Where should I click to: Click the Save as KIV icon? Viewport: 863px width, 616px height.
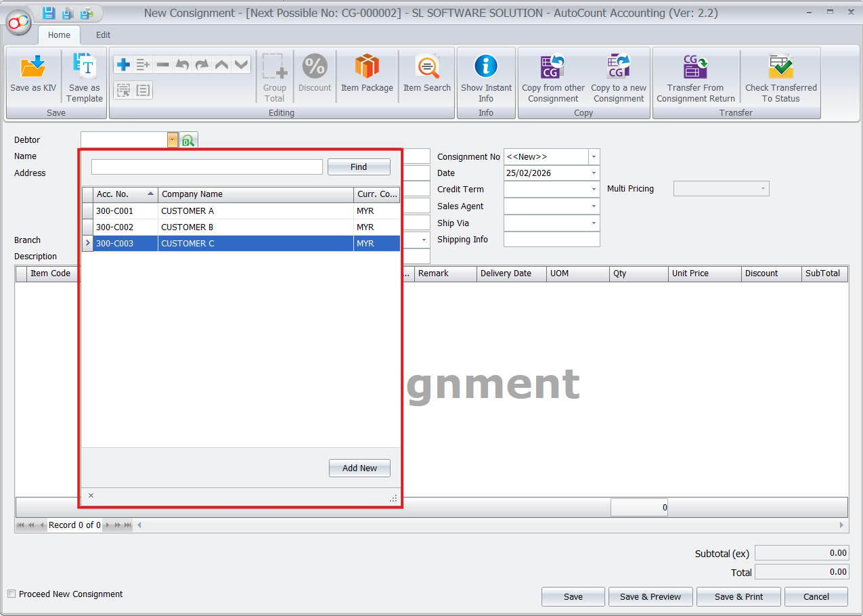click(32, 74)
